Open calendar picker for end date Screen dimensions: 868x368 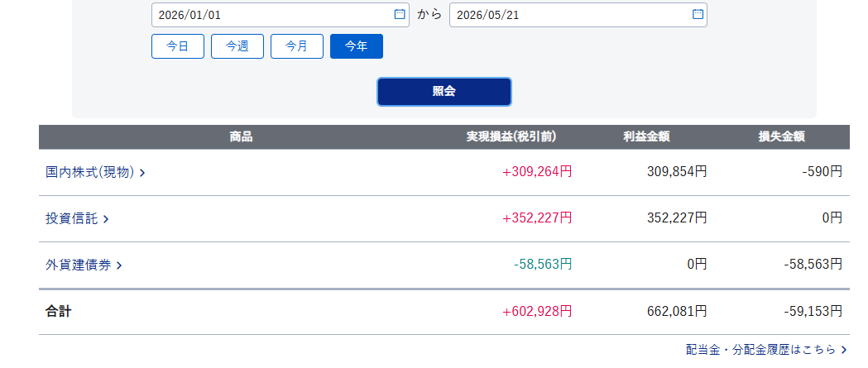coord(698,14)
